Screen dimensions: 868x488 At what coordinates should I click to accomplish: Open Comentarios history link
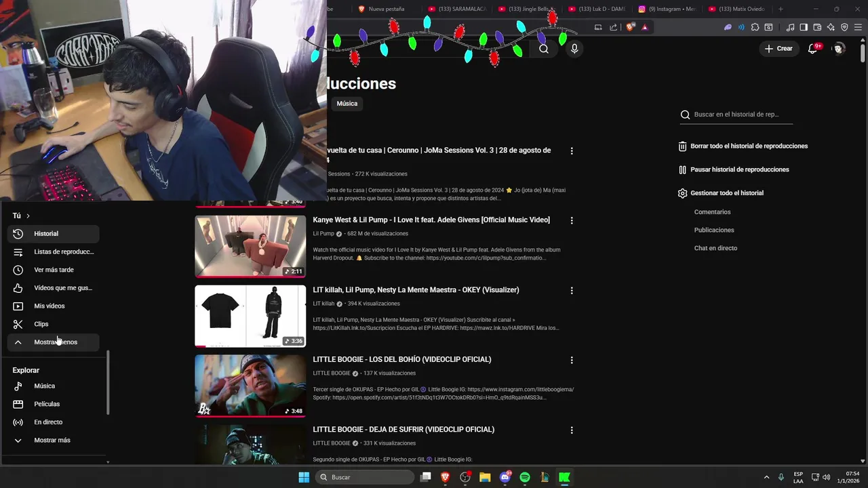[x=712, y=212]
